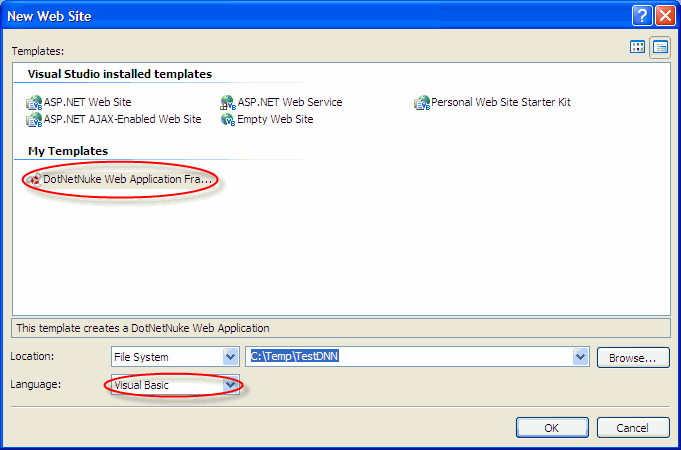Click the Language: label
This screenshot has height=450, width=681.
[36, 384]
